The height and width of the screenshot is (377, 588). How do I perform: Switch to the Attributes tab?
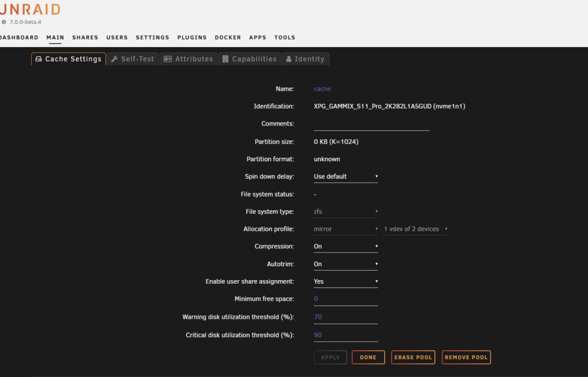point(189,59)
